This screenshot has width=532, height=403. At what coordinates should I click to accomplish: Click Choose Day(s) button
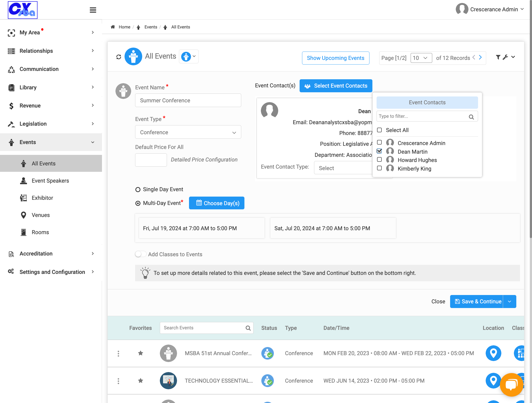[x=216, y=203]
